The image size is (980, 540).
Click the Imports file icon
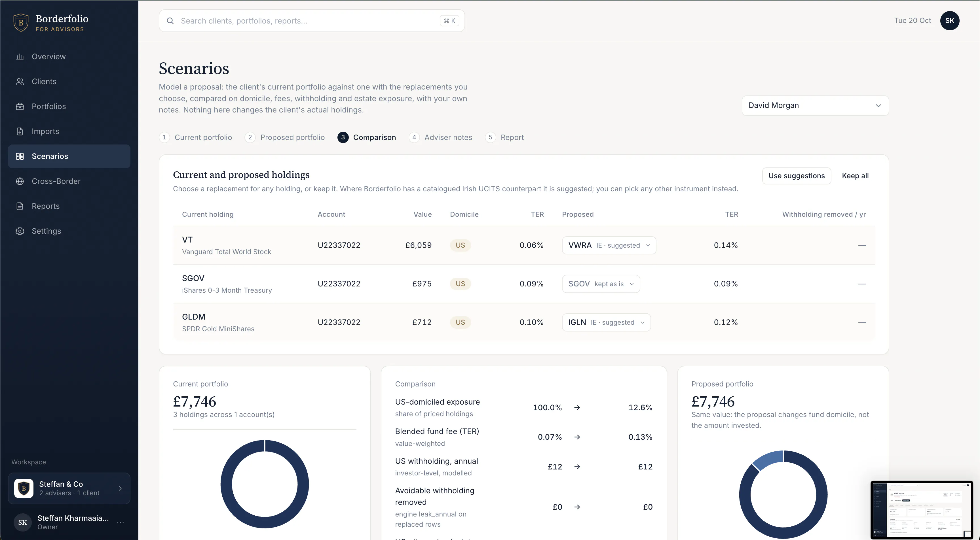coord(20,131)
